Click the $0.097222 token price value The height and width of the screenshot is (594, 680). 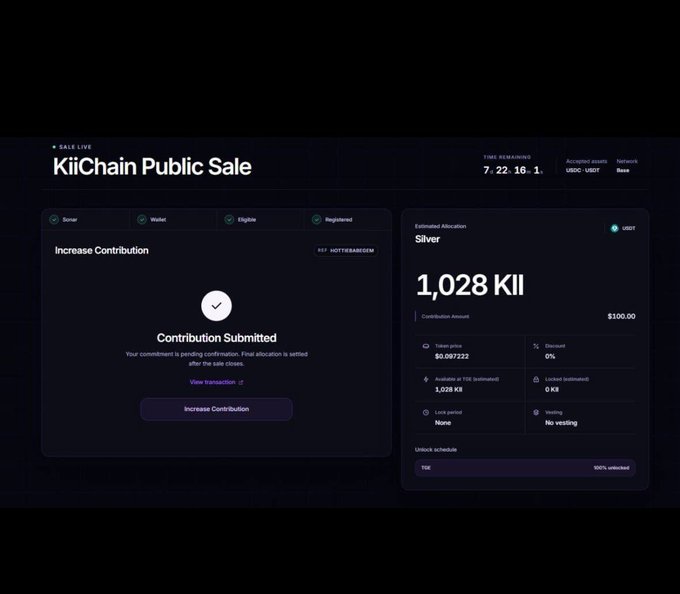[x=452, y=356]
